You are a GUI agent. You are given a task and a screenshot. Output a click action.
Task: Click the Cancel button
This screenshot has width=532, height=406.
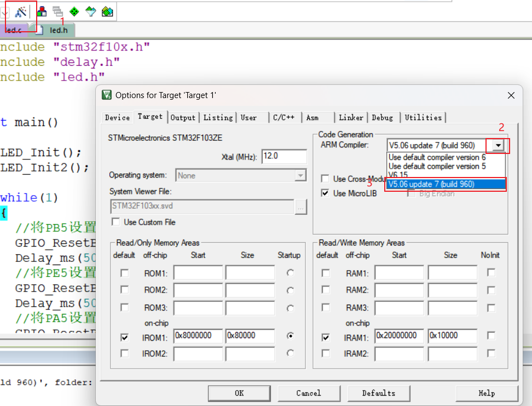pos(309,393)
